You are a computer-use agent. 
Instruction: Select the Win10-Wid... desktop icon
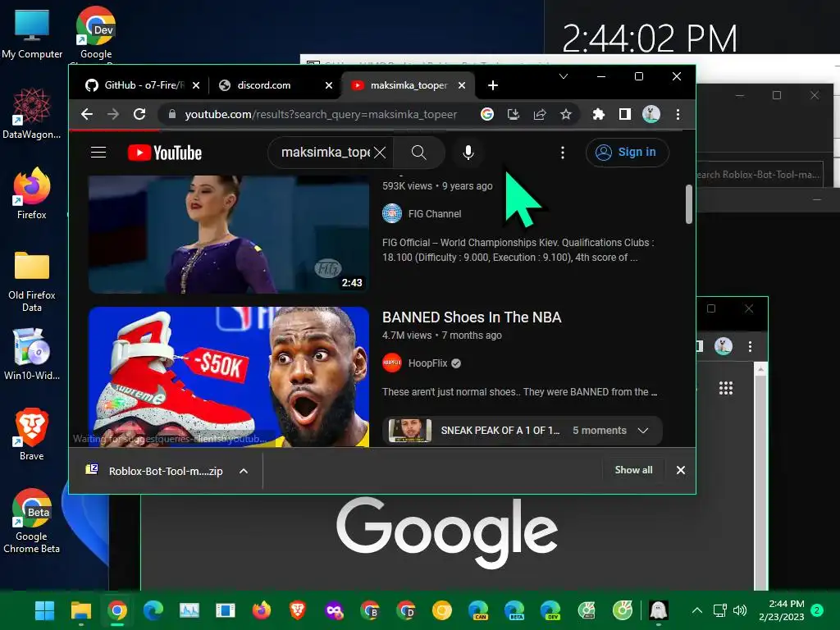click(x=32, y=354)
